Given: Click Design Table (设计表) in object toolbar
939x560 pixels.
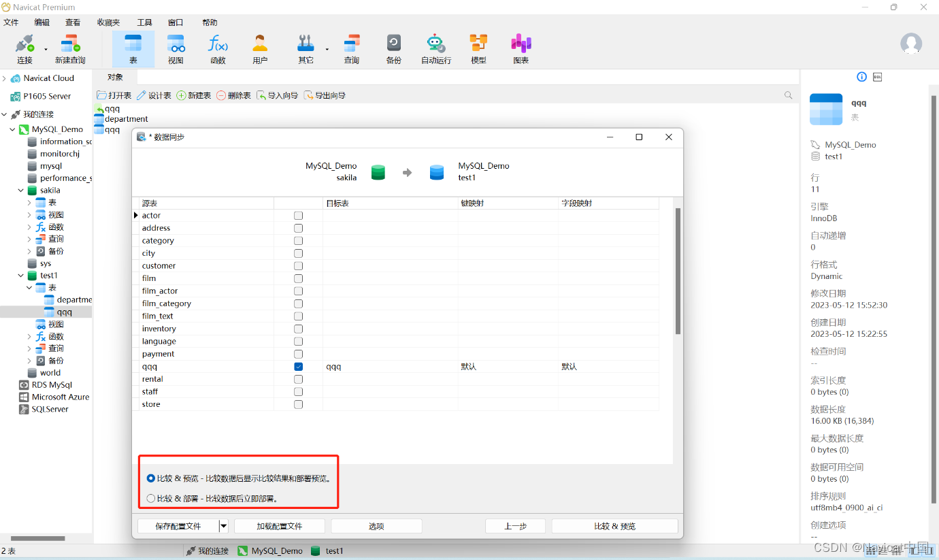Looking at the screenshot, I should pos(154,95).
